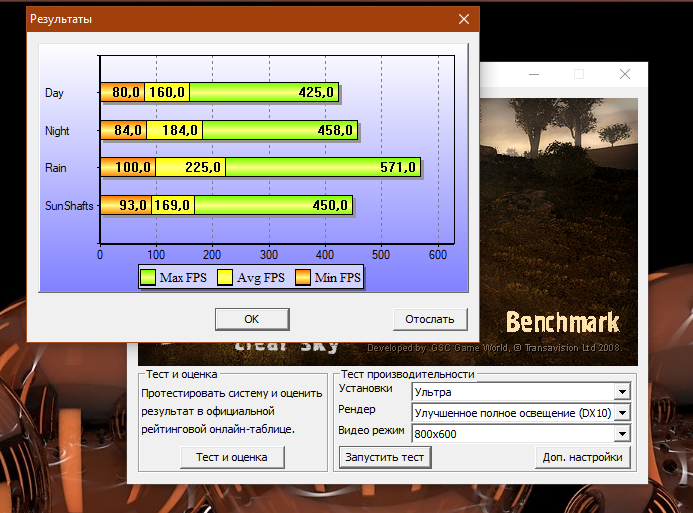Viewport: 693px width, 513px height.
Task: Click the 600 axis label
Action: (x=438, y=255)
